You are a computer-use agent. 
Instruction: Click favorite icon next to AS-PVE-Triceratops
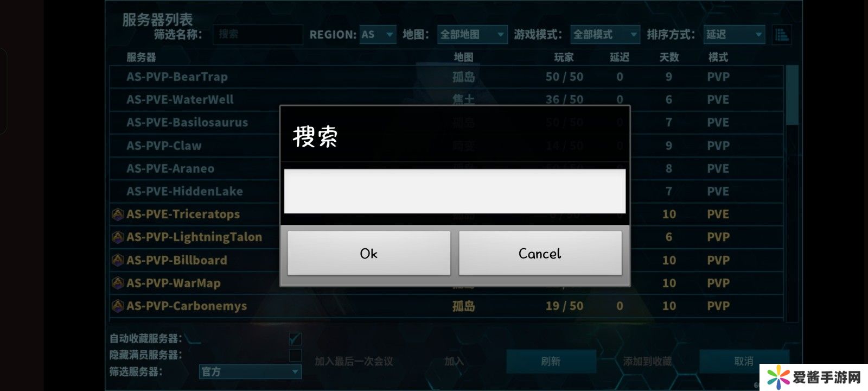tap(118, 214)
